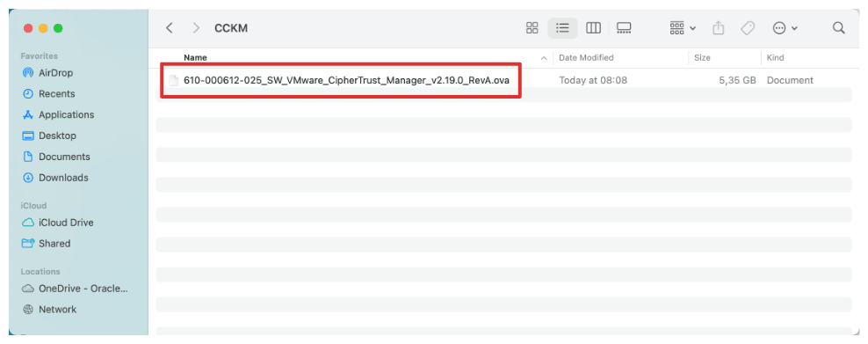This screenshot has width=868, height=344.
Task: Sort files by Kind column
Action: click(x=775, y=57)
